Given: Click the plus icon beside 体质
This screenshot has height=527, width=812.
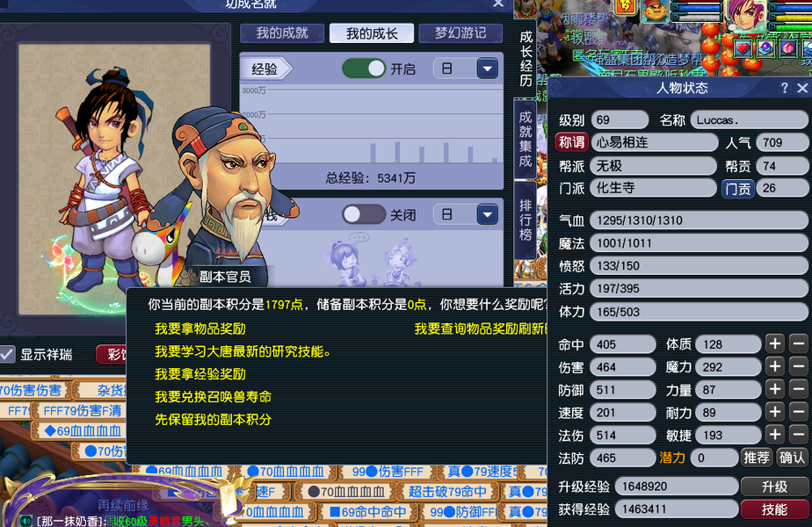Looking at the screenshot, I should tap(775, 343).
